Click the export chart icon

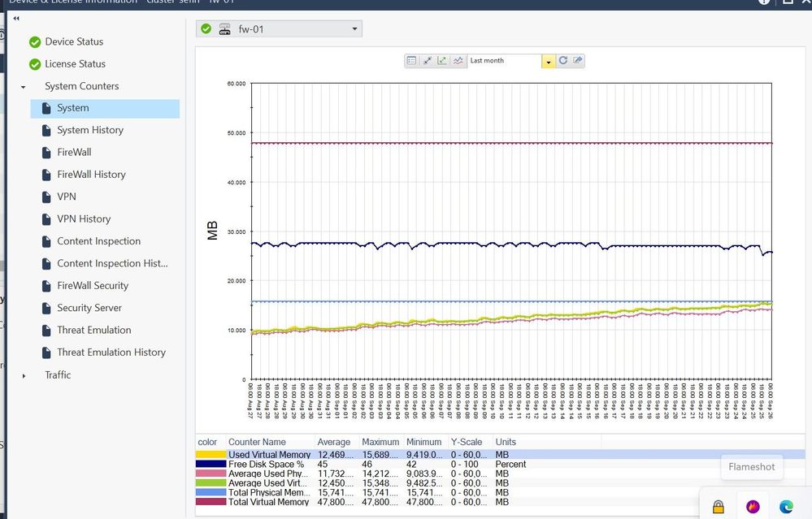coord(577,61)
